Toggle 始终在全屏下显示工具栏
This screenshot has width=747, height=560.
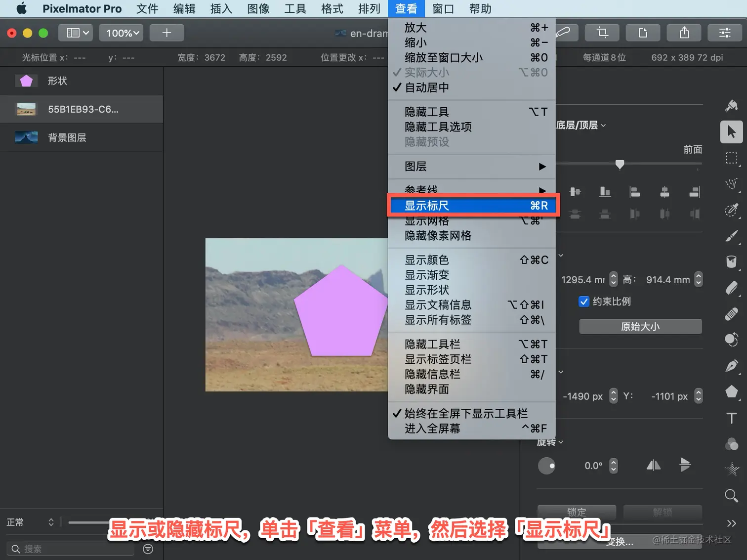click(x=472, y=413)
